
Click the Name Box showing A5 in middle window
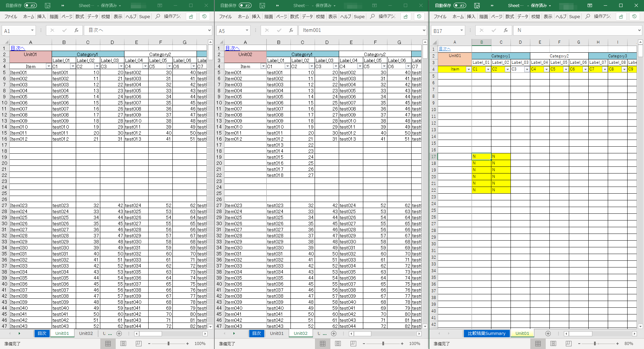[230, 31]
